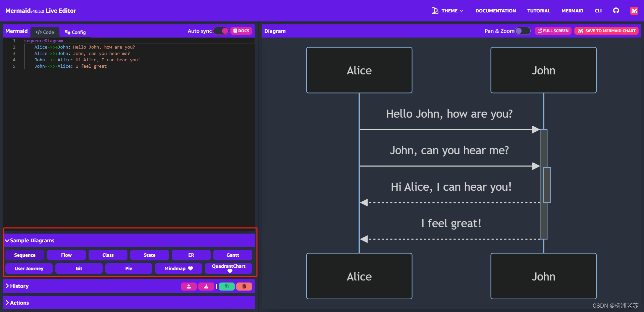Load the Sequence sample diagram
The image size is (644, 312).
click(25, 255)
